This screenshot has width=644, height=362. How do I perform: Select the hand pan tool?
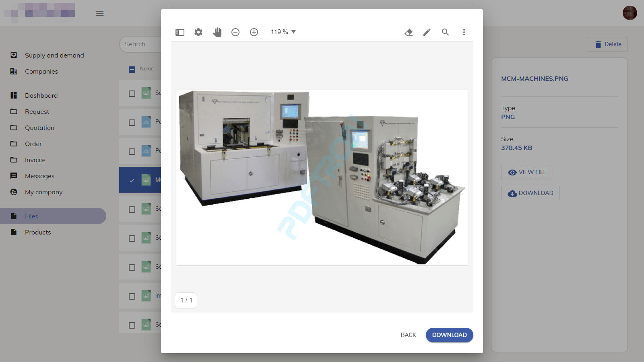(x=217, y=32)
